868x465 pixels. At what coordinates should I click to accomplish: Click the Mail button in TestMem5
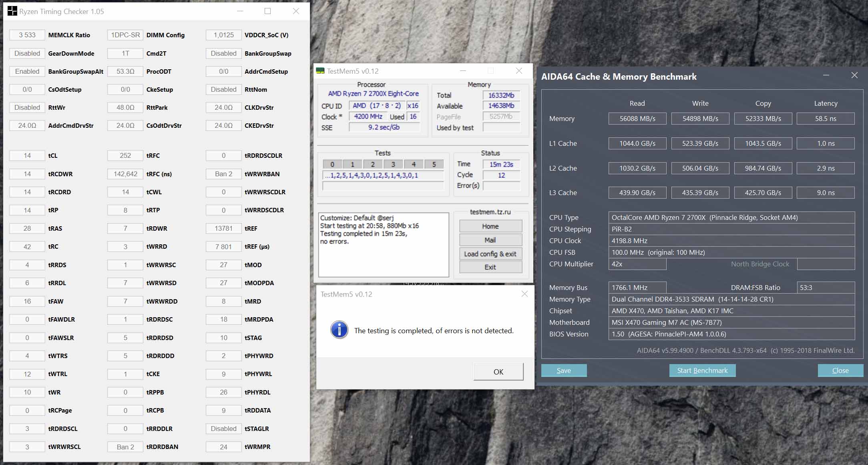(490, 240)
